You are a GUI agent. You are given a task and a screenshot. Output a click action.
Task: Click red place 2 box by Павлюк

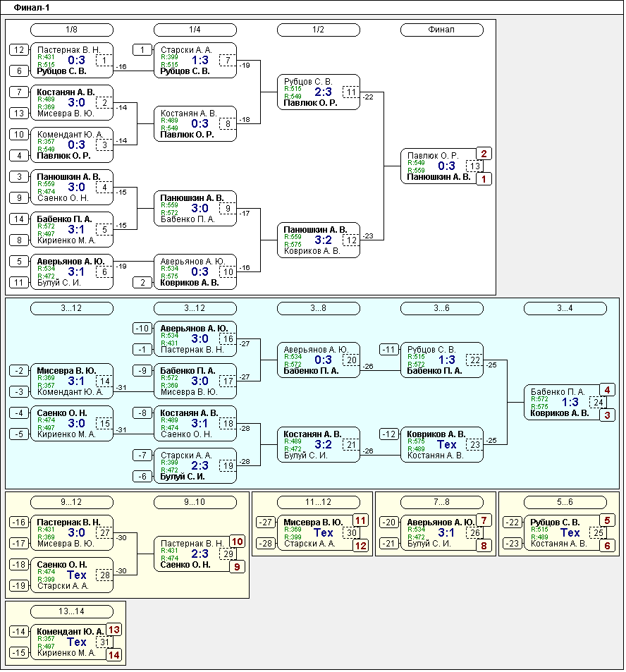tap(484, 154)
